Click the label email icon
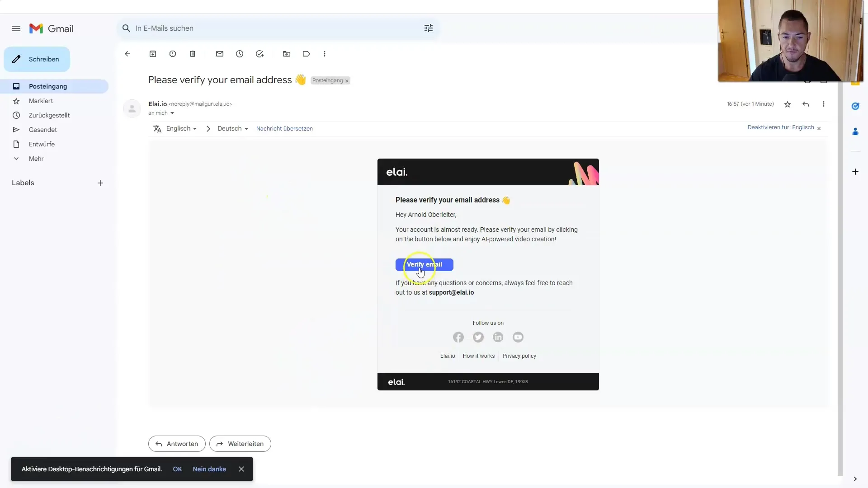Image resolution: width=868 pixels, height=488 pixels. pos(306,54)
